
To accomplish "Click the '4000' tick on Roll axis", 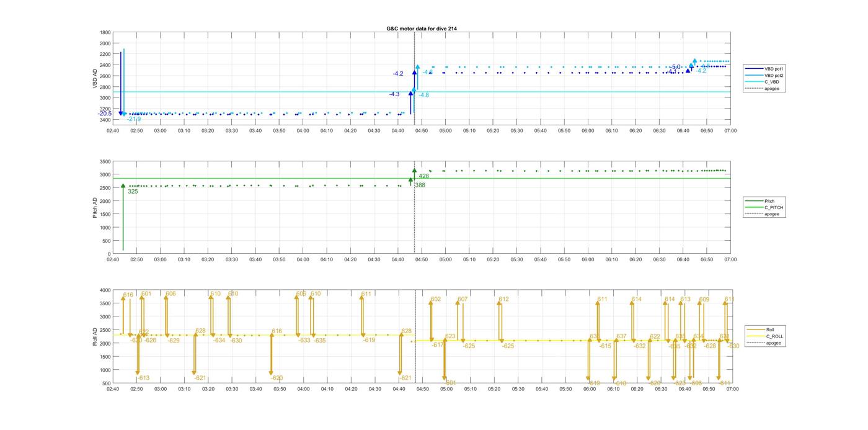I will point(104,290).
